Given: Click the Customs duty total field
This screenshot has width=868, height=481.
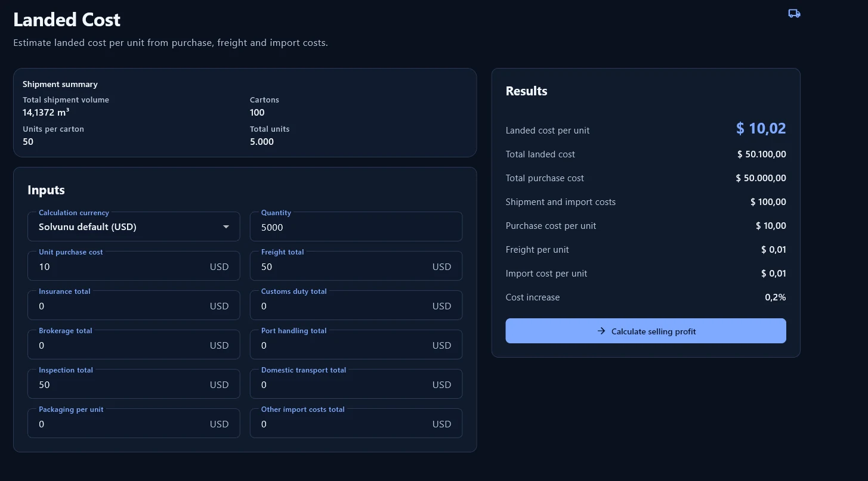Looking at the screenshot, I should pos(356,305).
